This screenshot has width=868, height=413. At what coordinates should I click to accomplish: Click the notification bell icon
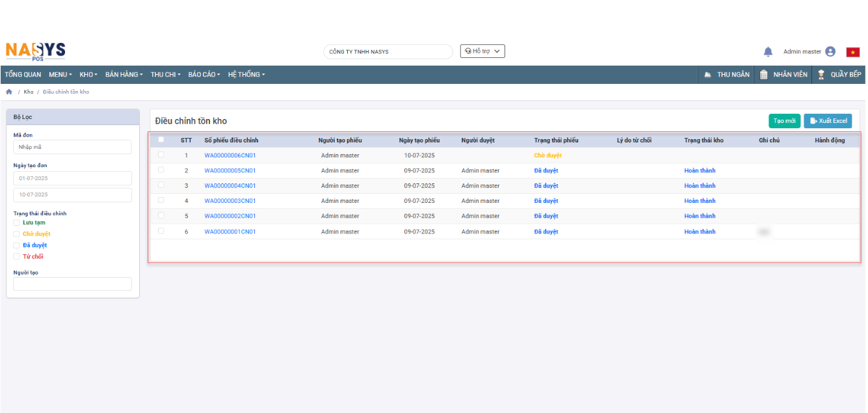coord(768,52)
